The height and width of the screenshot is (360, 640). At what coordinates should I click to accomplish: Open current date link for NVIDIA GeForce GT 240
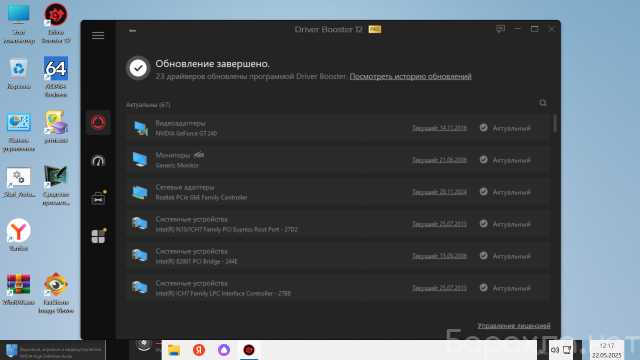[x=439, y=128]
